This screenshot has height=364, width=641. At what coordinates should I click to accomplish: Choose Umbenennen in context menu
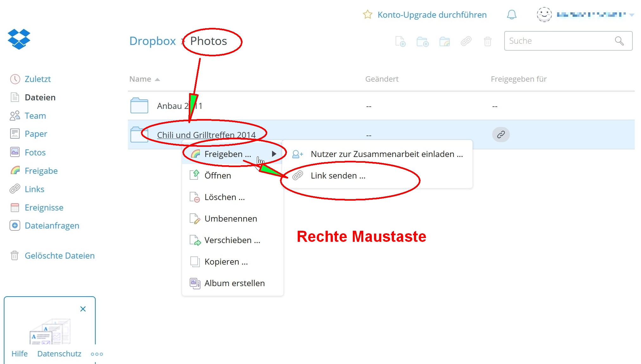[x=231, y=219]
